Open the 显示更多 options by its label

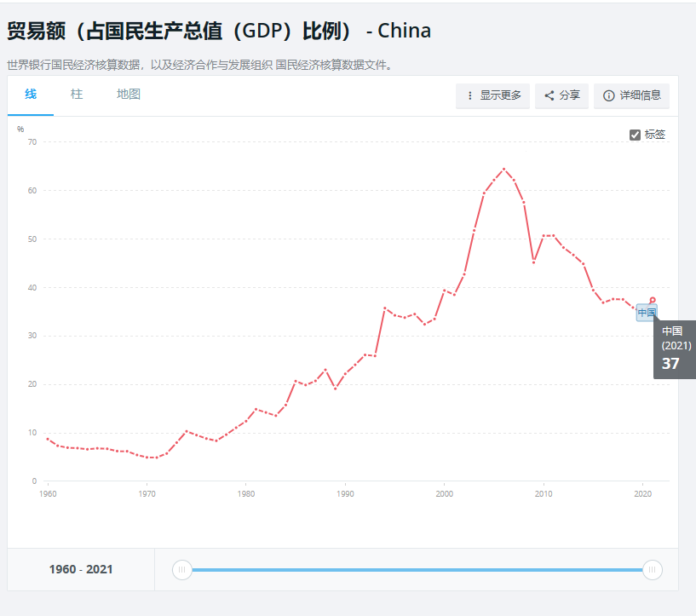(x=500, y=95)
